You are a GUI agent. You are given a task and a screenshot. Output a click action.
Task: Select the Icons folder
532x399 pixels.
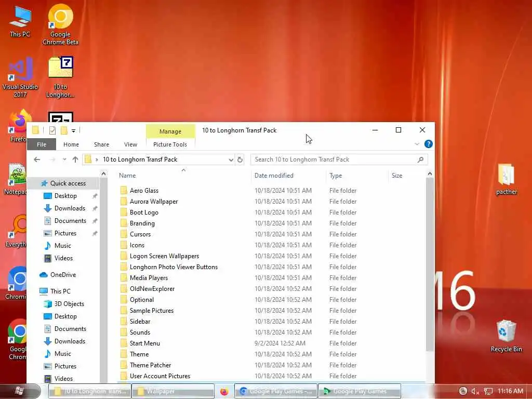tap(137, 245)
